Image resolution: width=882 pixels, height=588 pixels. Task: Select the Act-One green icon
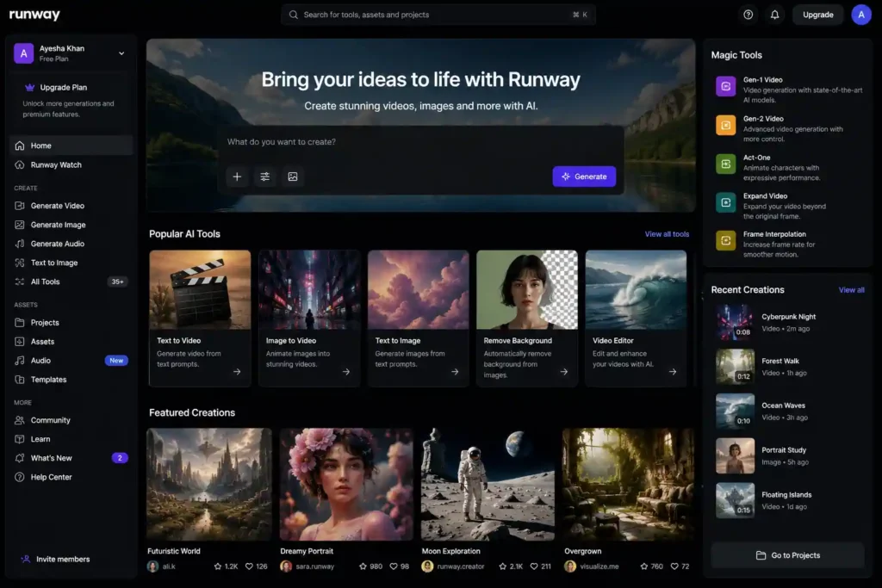725,164
